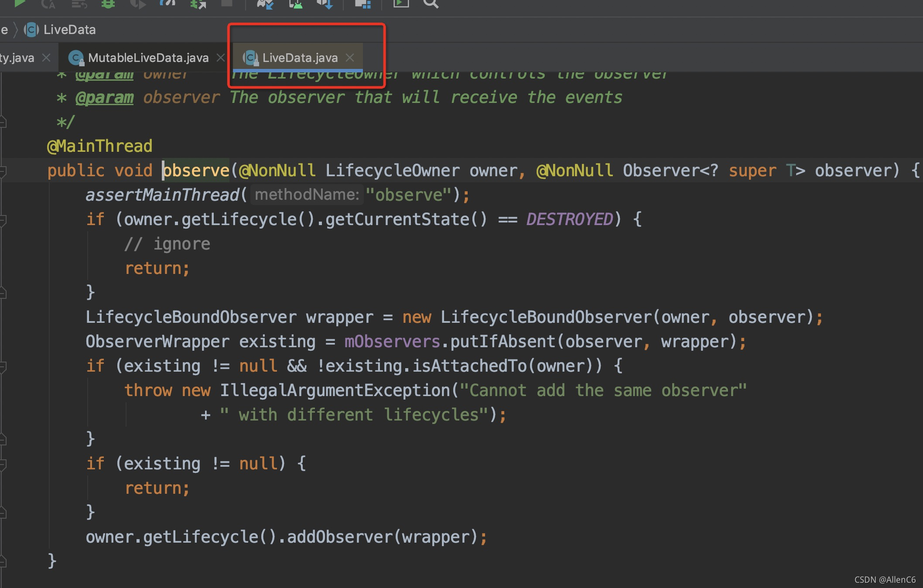The width and height of the screenshot is (923, 588).
Task: Switch to the MutableLiveData.java tab
Action: pyautogui.click(x=148, y=58)
